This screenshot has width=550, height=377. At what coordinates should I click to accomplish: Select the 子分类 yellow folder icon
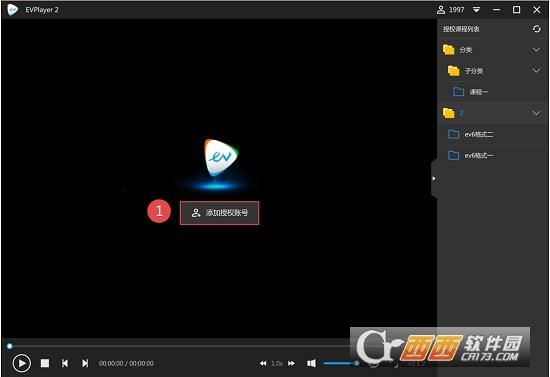click(x=454, y=71)
